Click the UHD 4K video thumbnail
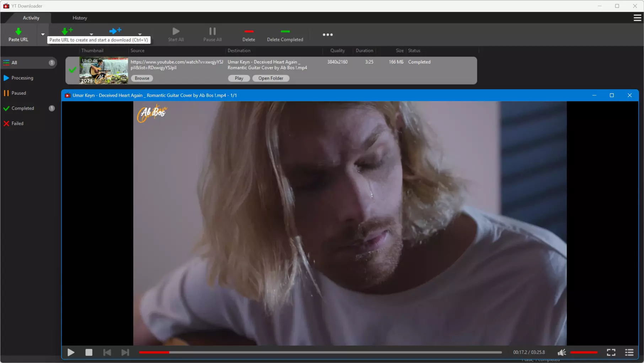The height and width of the screenshot is (363, 644). pos(103,70)
